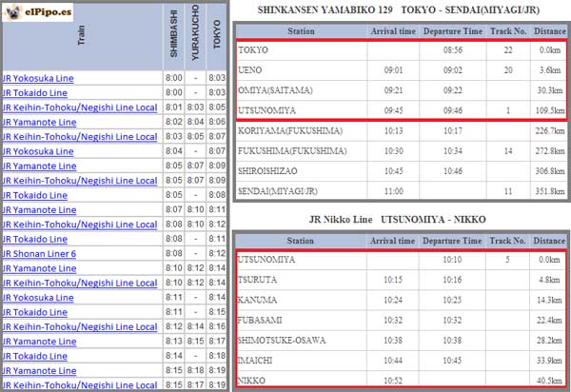Open JR Tokaido Line link departing Shimbashi 8:00
Image resolution: width=571 pixels, height=392 pixels.
tap(34, 93)
